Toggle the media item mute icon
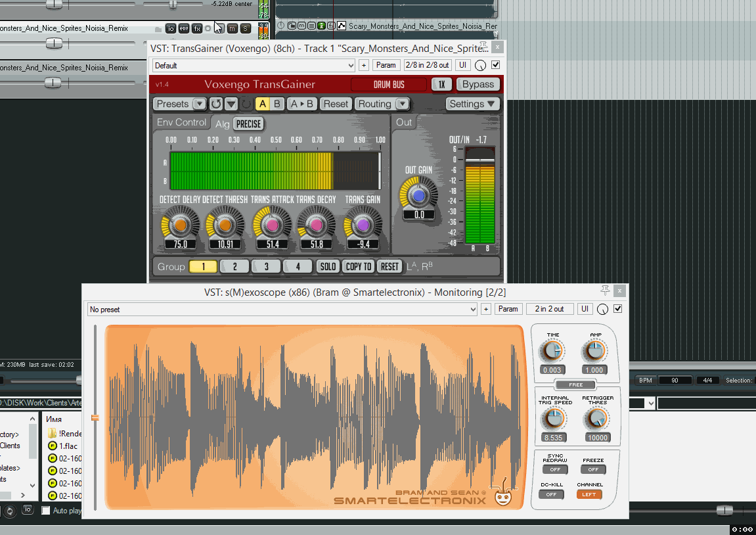The image size is (756, 535). pos(302,26)
